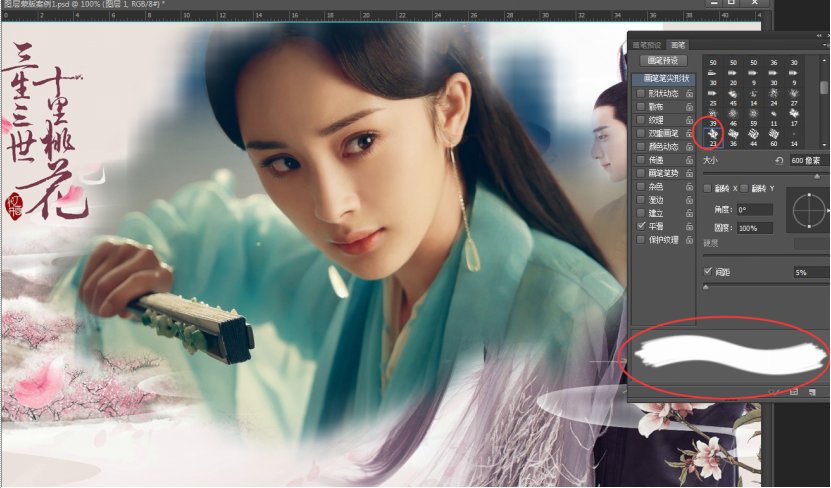Viewport: 831px width, 488px height.
Task: Pick the size 45 brush tip
Action: [x=733, y=97]
